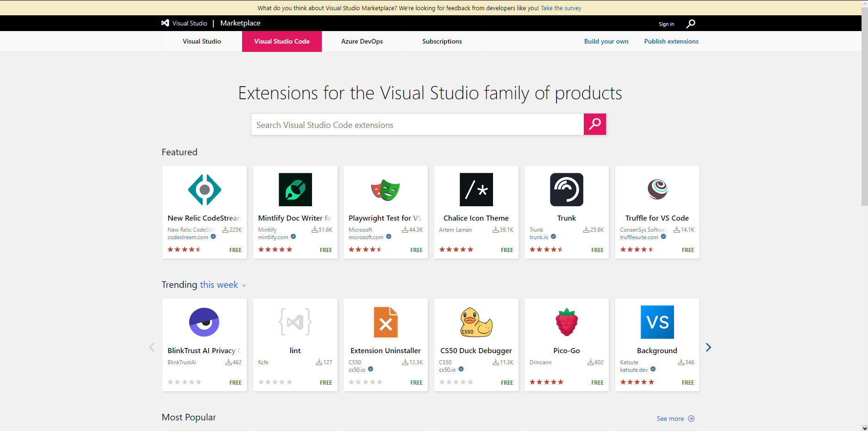Click the Extension Uninstaller orange icon

click(x=386, y=322)
